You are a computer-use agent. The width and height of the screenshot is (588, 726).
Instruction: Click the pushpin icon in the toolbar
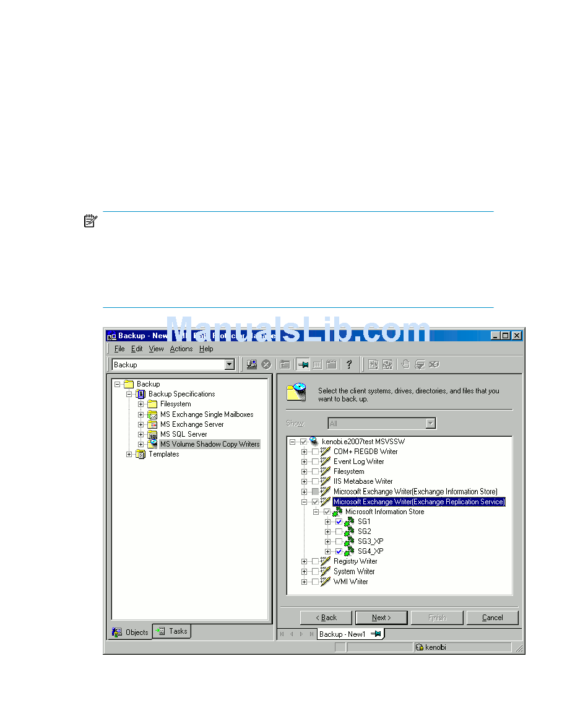pos(303,365)
